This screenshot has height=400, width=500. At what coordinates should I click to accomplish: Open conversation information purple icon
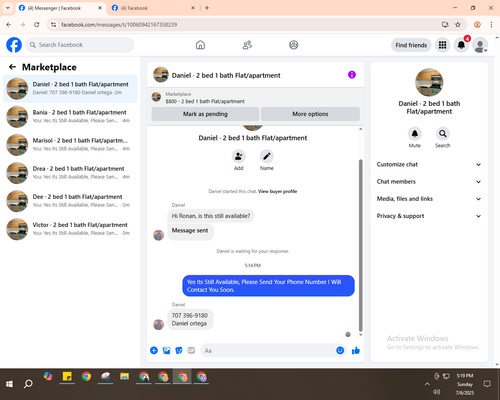[352, 75]
